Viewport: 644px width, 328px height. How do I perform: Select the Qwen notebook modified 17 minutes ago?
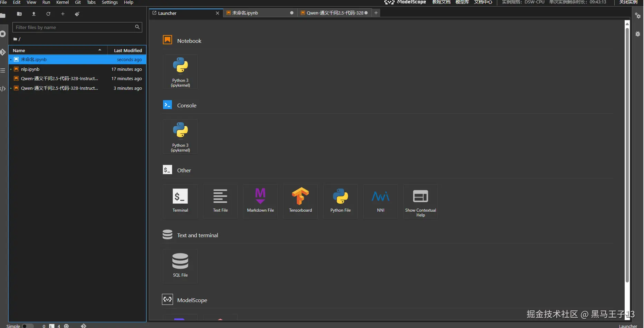coord(77,79)
